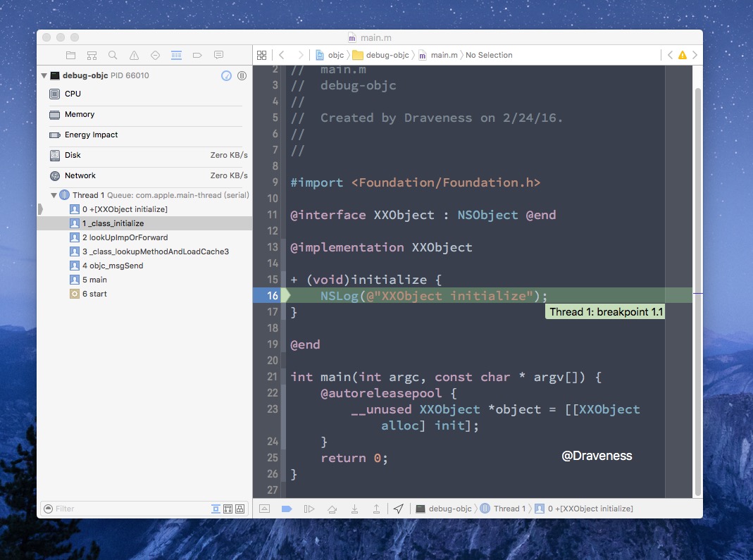Switch to the Issue navigator warning icon
753x560 pixels.
click(x=134, y=55)
